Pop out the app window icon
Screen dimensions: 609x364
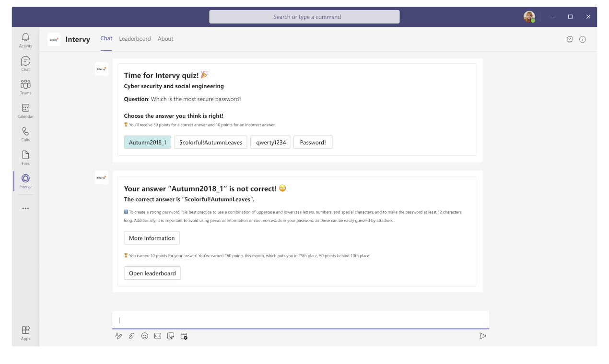click(x=570, y=39)
